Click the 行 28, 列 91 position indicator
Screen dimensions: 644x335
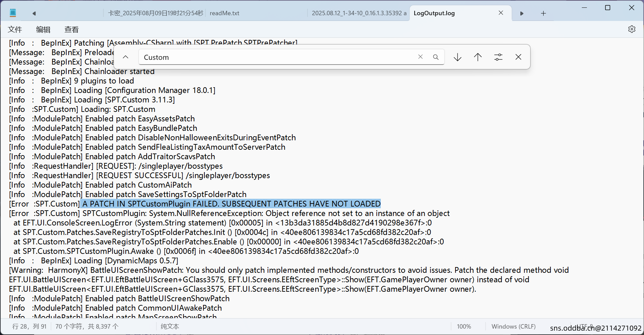tap(29, 327)
